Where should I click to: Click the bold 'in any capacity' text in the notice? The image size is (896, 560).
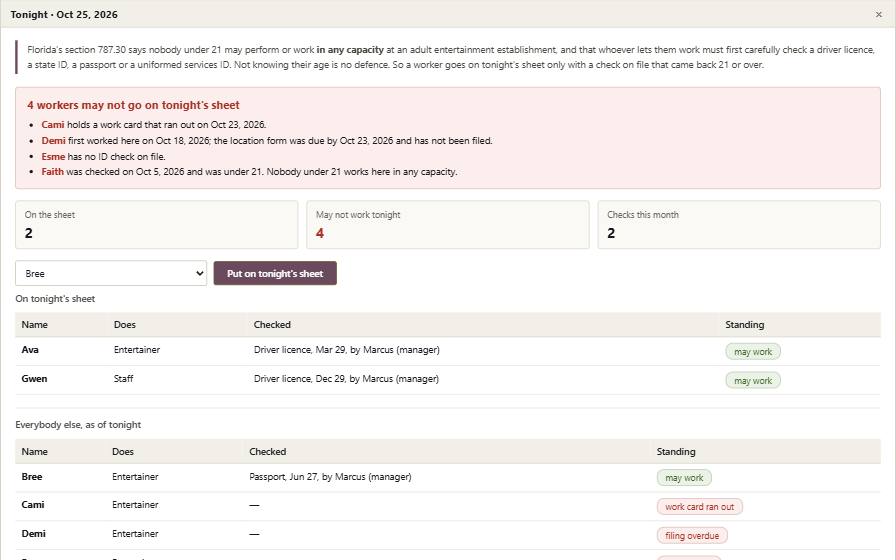click(350, 50)
